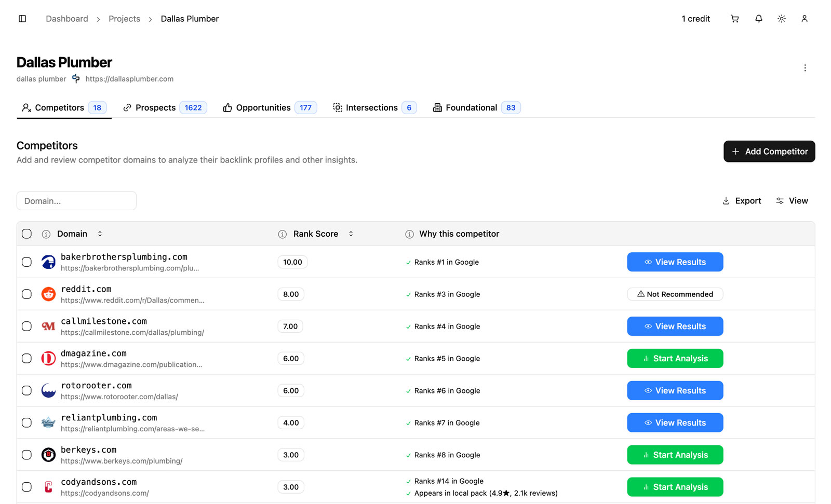Sort by the Rank Score column arrows
This screenshot has height=504, width=831.
click(x=351, y=234)
